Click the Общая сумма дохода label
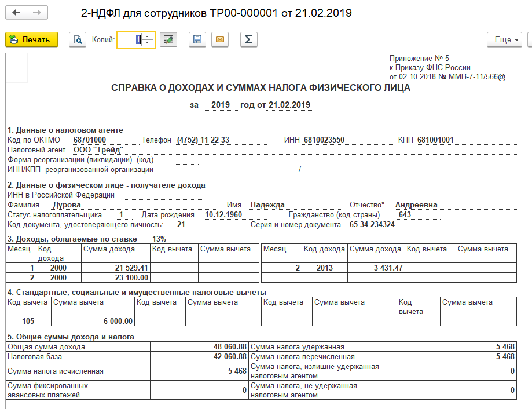 coord(46,347)
